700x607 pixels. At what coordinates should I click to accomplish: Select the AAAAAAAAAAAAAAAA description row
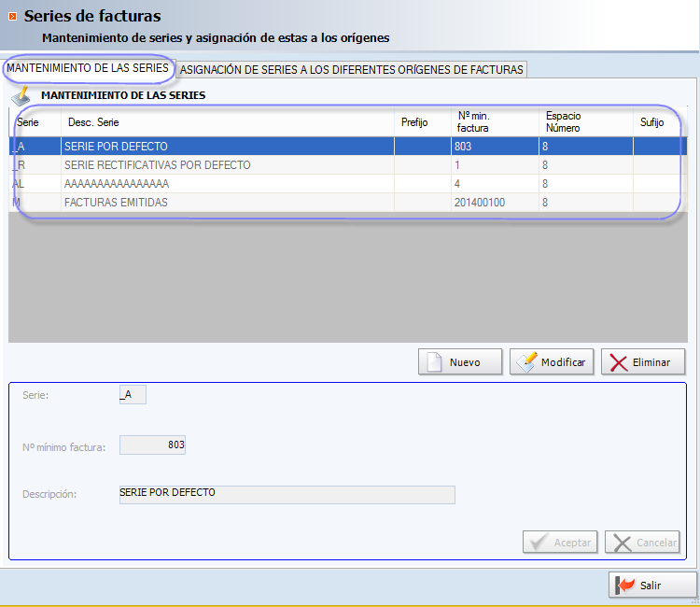point(348,184)
